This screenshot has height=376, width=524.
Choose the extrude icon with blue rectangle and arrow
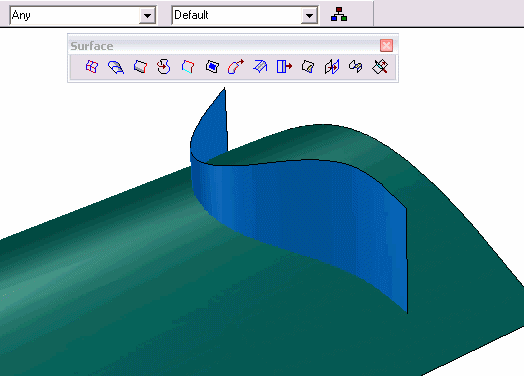point(284,67)
